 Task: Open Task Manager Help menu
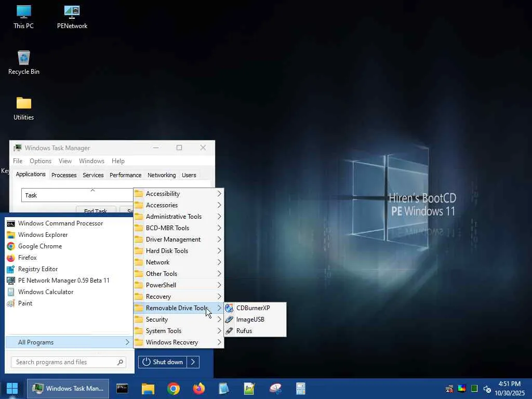(118, 161)
